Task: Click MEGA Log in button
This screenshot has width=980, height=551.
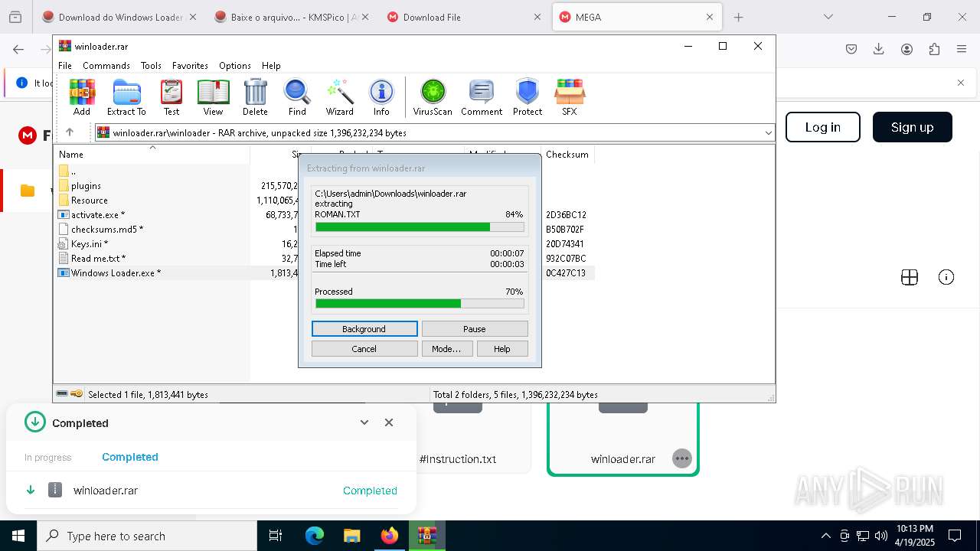Action: [823, 127]
